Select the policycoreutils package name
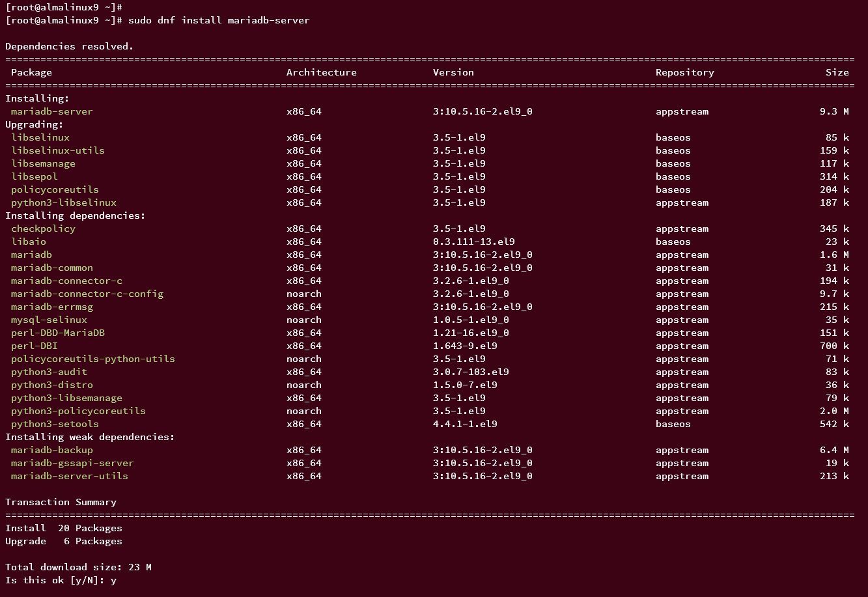The image size is (868, 597). point(55,189)
